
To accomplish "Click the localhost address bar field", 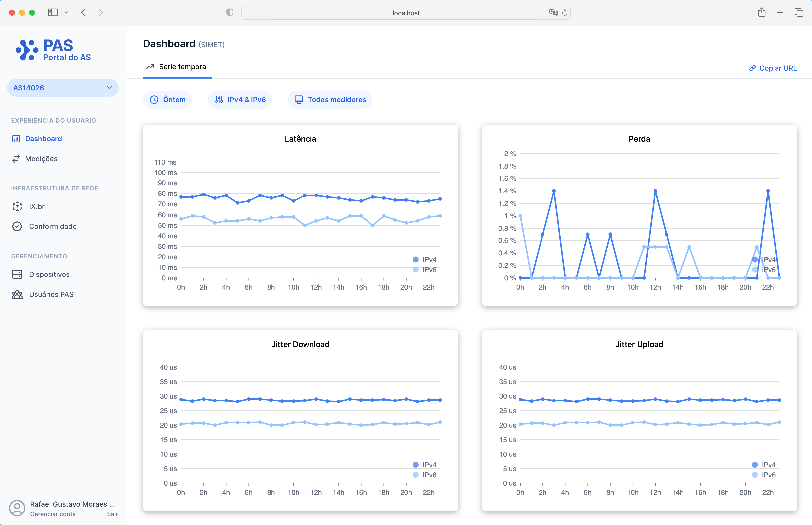I will coord(406,13).
